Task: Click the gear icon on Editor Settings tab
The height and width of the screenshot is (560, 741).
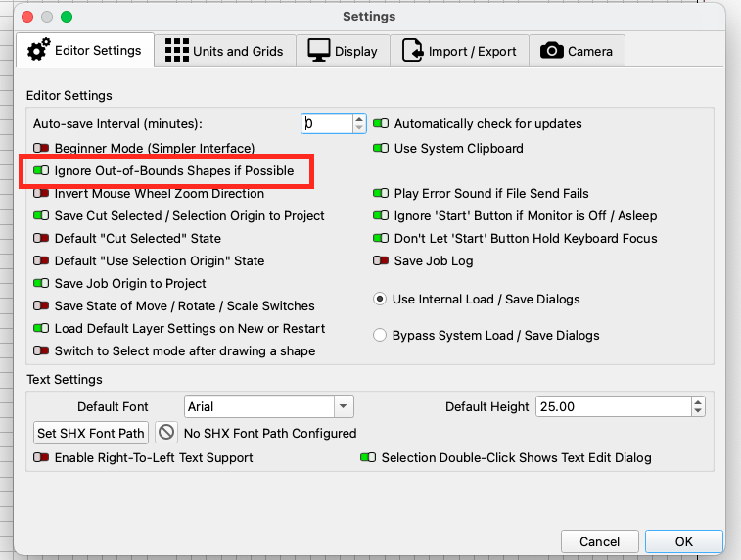Action: coord(38,50)
